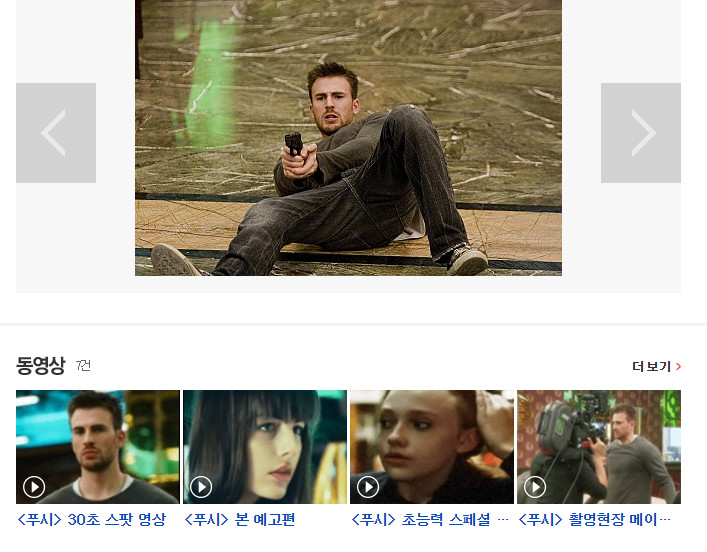Select the 본 예고편 video thumbnail
This screenshot has width=707, height=552.
pos(265,446)
